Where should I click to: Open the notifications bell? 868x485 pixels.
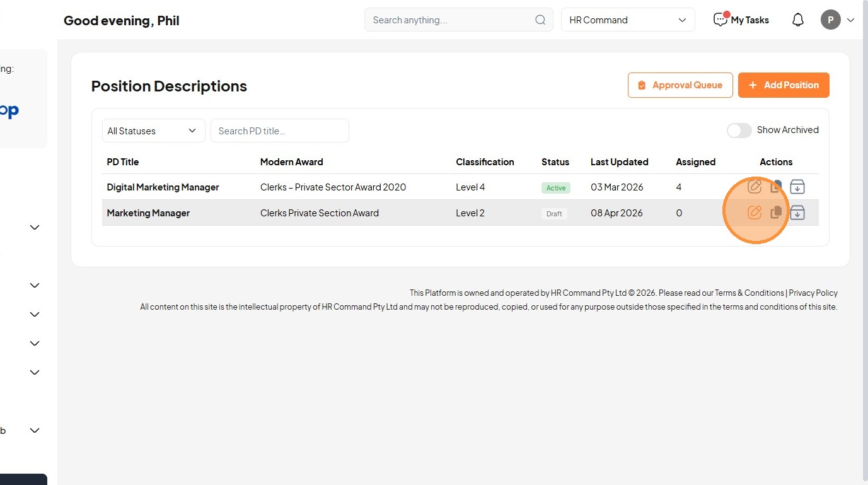[798, 20]
